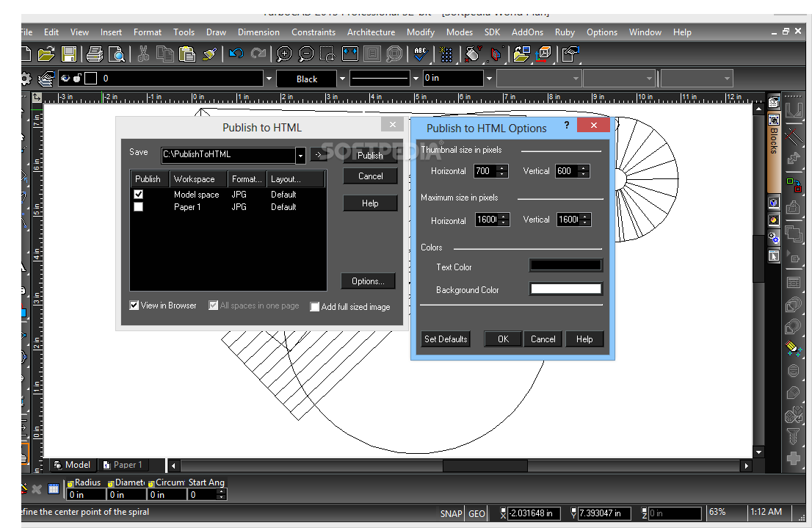812x528 pixels.
Task: Open the AddOns menu
Action: pyautogui.click(x=527, y=32)
